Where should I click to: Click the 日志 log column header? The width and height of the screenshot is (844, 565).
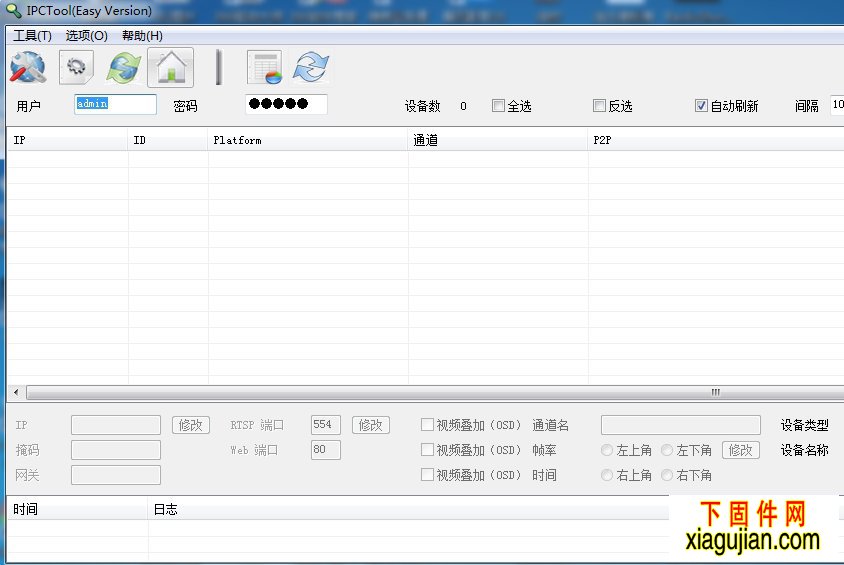pyautogui.click(x=409, y=509)
